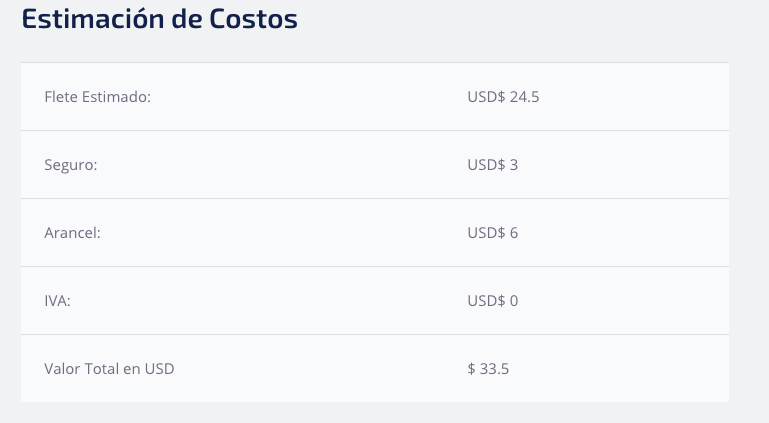This screenshot has width=769, height=423.
Task: Click the USD$ 6 tariff amount
Action: click(492, 233)
